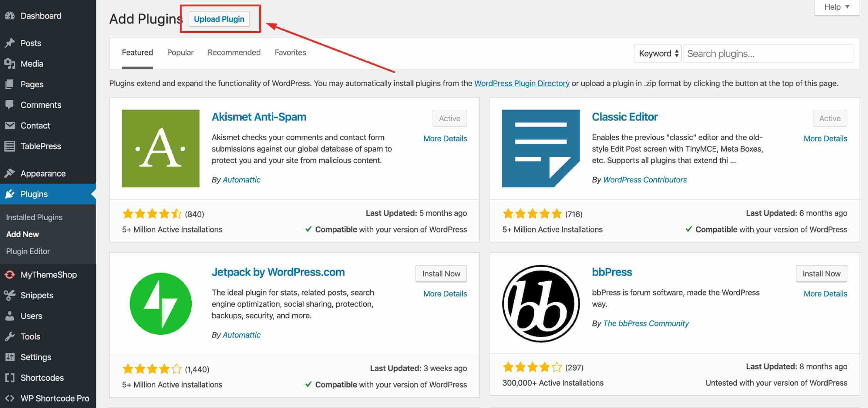Open the Recommended plugins tab
868x408 pixels.
tap(234, 52)
